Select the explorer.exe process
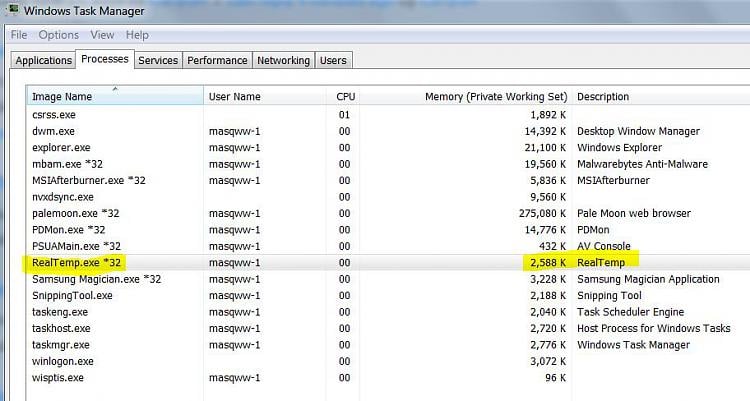This screenshot has height=401, width=750. (61, 147)
